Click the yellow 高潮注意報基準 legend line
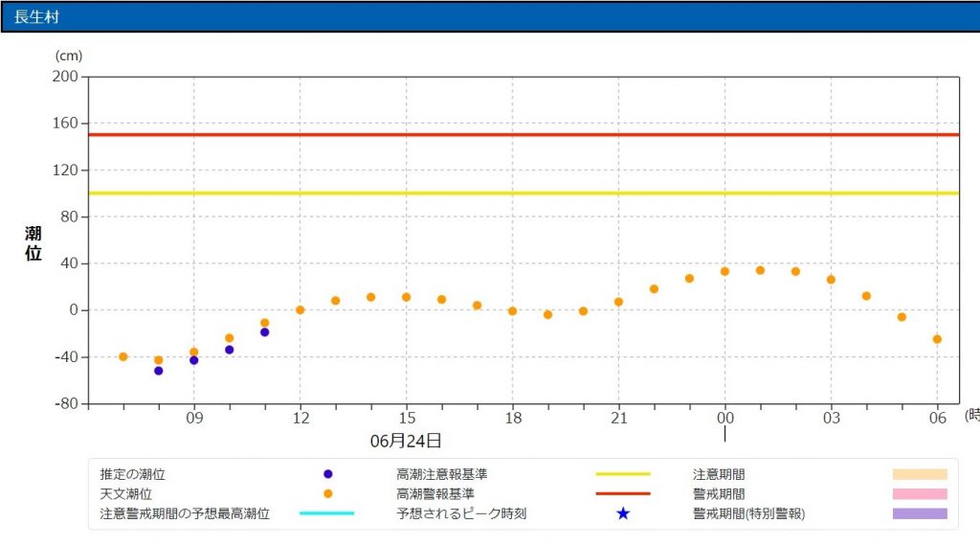 coord(622,474)
